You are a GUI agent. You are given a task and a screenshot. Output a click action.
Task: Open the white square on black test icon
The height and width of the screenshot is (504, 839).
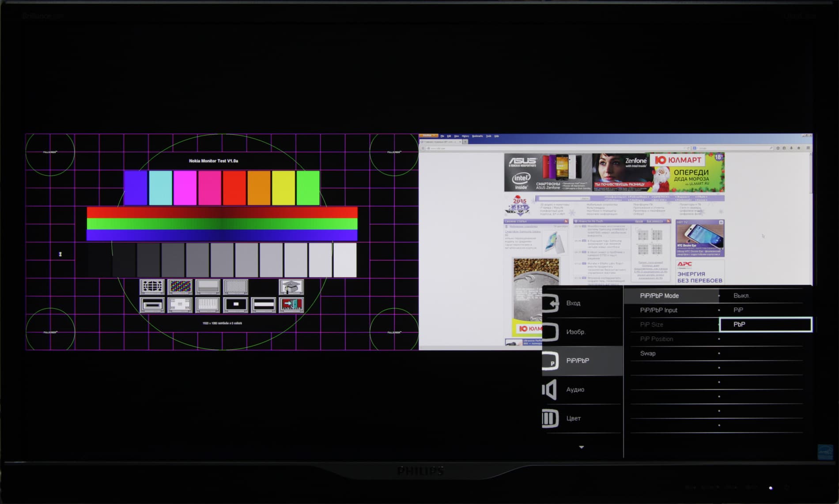coord(235,305)
